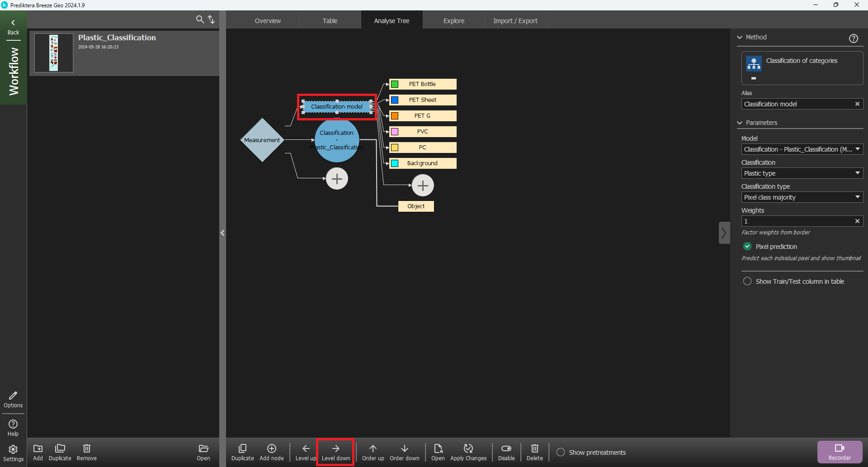Click the Weights input field

pyautogui.click(x=797, y=221)
